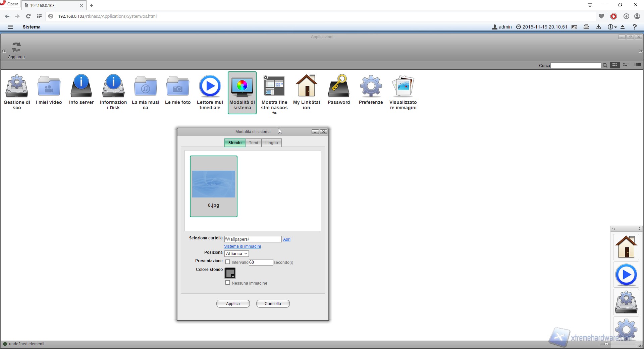Open La mia musica folder

[145, 86]
